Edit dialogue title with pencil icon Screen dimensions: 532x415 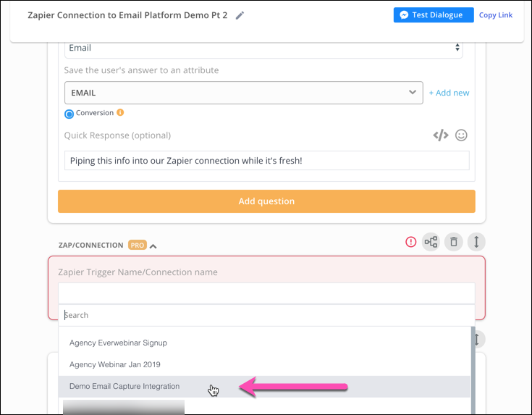[x=240, y=15]
